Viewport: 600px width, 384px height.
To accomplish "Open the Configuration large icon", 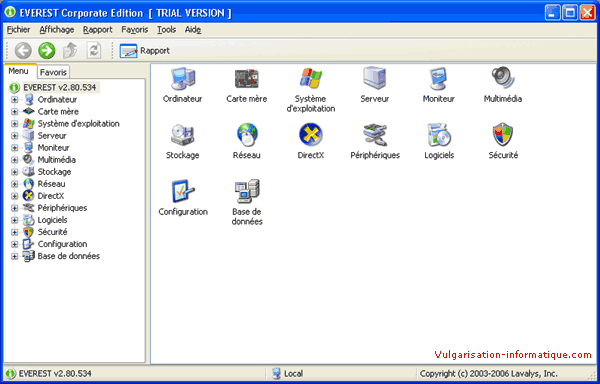I will point(183,191).
